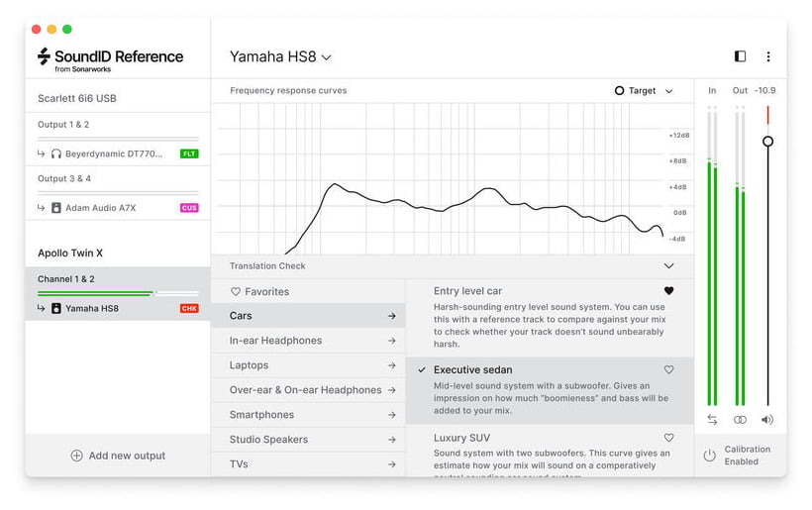Click the macOS yellow minimize button
This screenshot has height=510, width=812.
point(51,29)
